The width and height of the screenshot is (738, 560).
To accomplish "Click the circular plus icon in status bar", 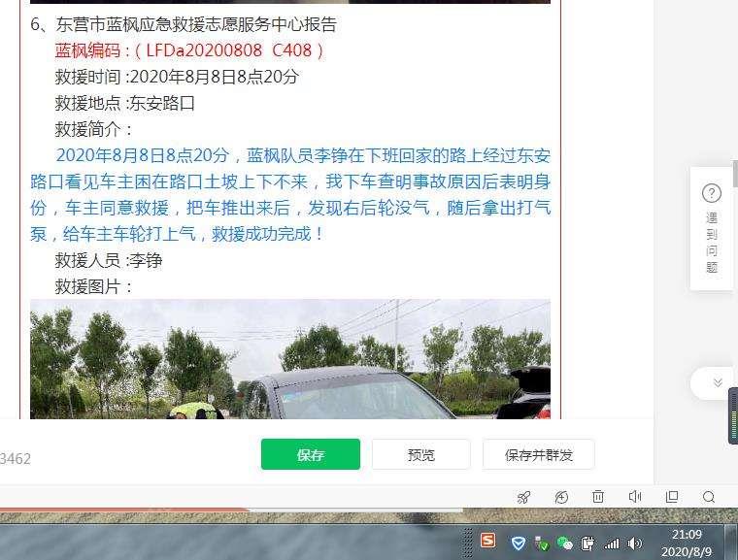I will click(x=561, y=497).
